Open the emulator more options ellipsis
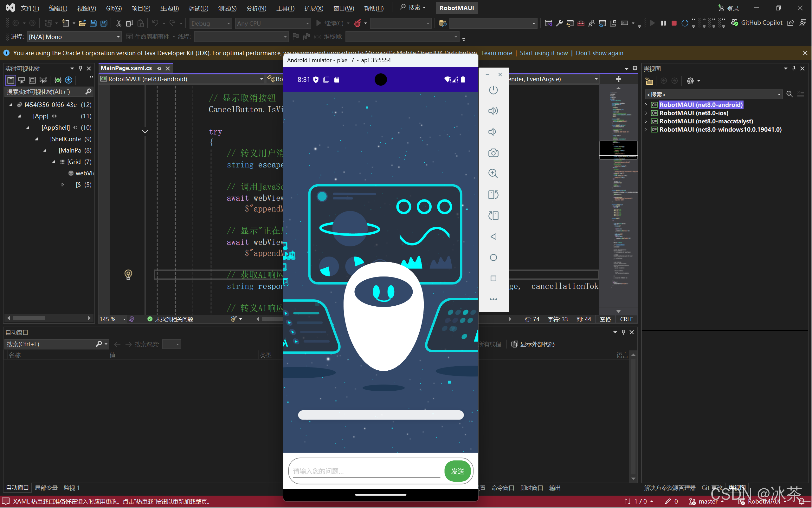 [x=493, y=299]
